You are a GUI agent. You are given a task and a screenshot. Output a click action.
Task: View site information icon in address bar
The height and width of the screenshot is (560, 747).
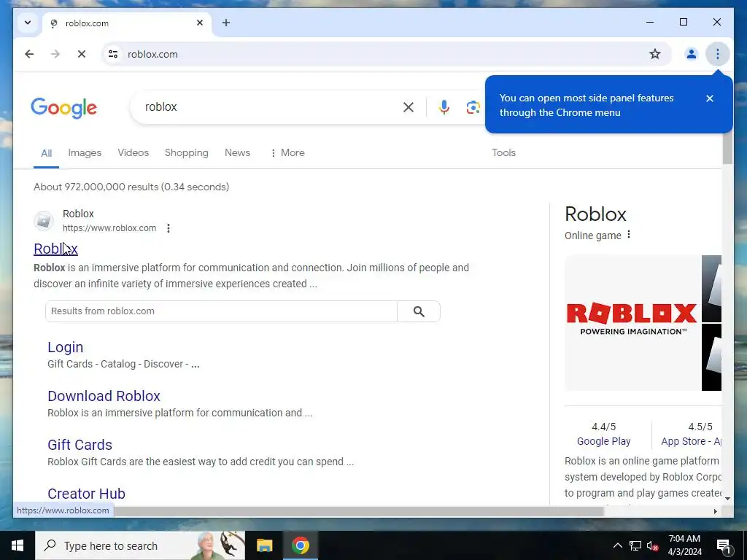113,54
